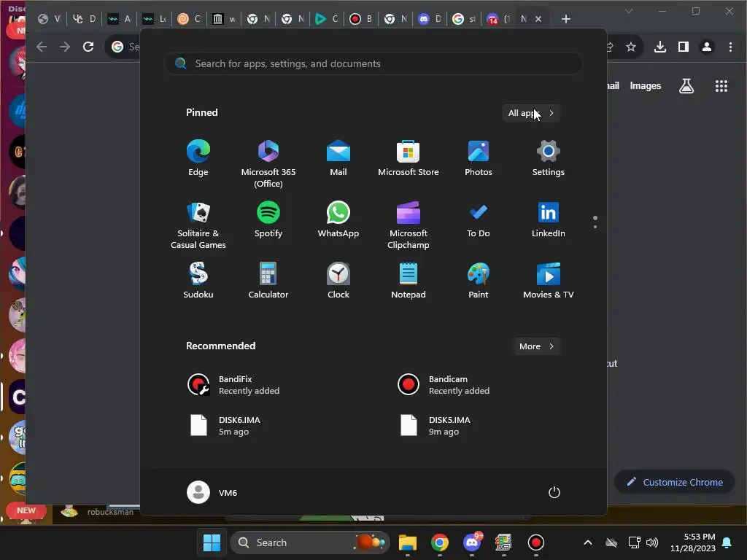Open the Chrome profile menu
This screenshot has height=560, width=747.
(x=706, y=47)
